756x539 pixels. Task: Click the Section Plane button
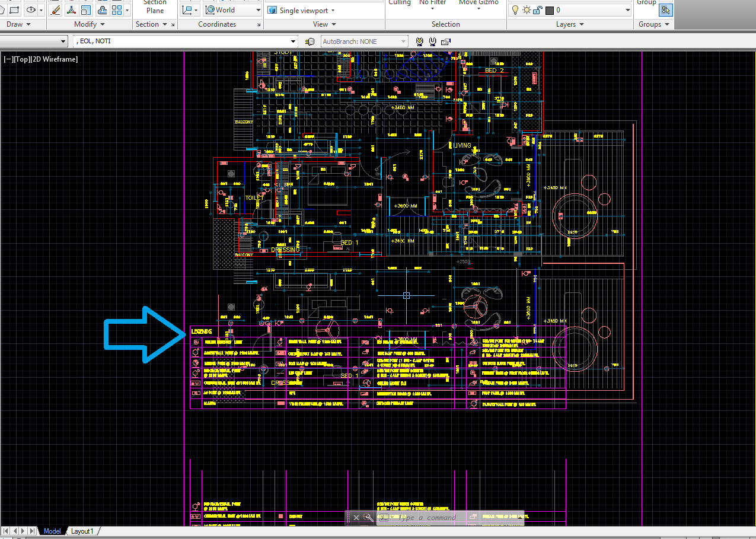click(155, 7)
